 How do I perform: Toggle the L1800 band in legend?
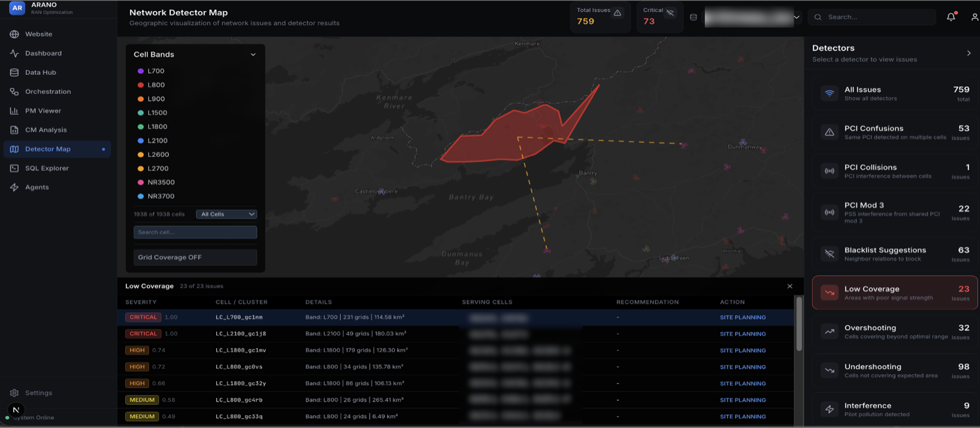tap(153, 127)
